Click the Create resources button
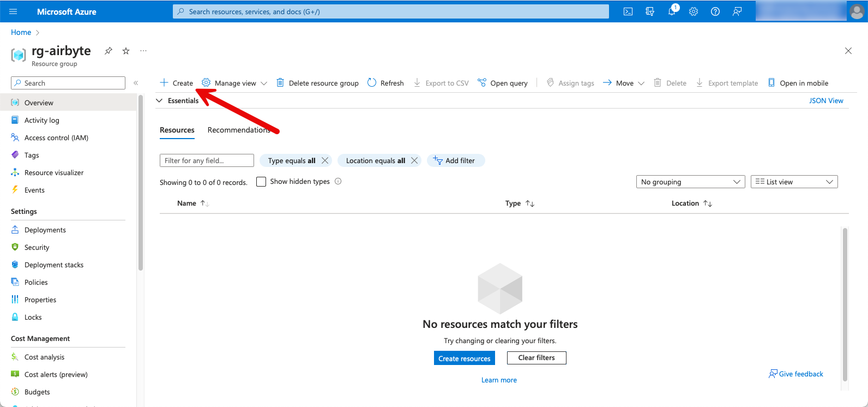Screen dimensions: 868x407 click(464, 358)
